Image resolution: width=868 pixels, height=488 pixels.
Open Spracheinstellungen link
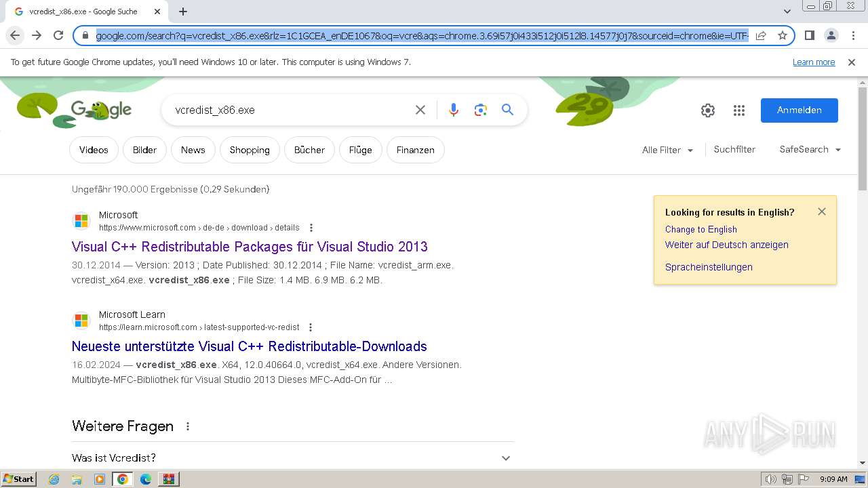pyautogui.click(x=709, y=267)
